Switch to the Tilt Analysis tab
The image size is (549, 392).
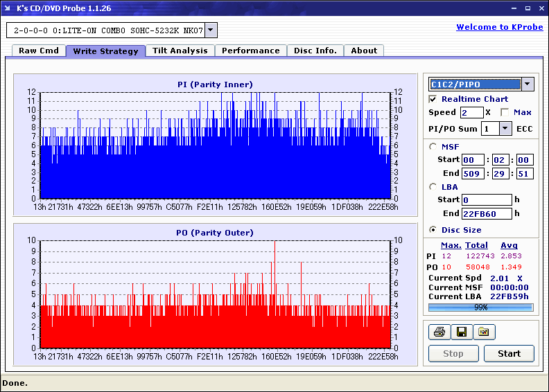pyautogui.click(x=180, y=51)
